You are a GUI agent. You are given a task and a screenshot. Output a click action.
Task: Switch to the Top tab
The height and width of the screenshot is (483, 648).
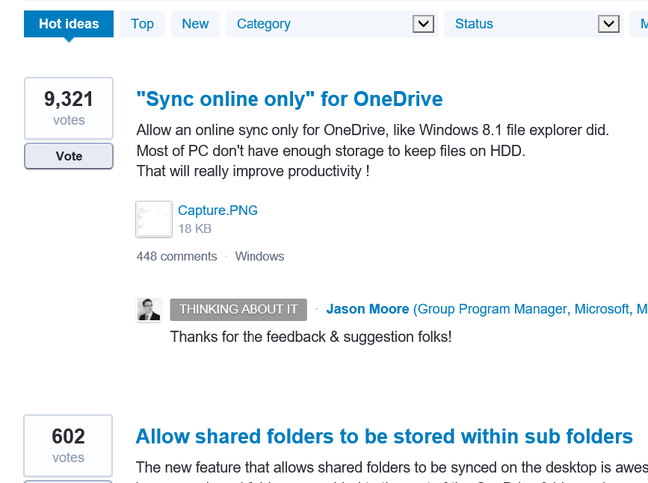142,24
